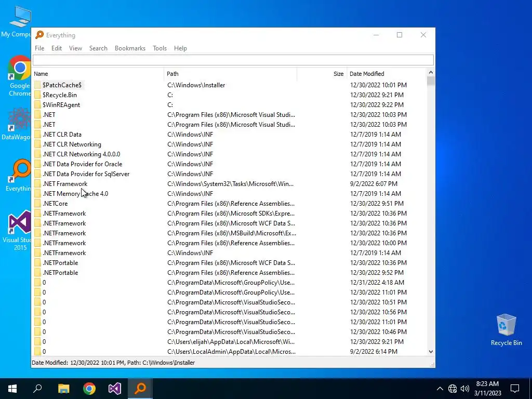Maximize the Everything window
532x399 pixels.
400,35
